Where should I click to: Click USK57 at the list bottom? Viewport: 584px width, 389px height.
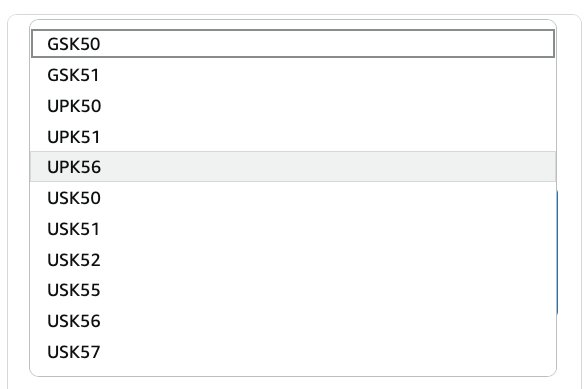pyautogui.click(x=293, y=352)
